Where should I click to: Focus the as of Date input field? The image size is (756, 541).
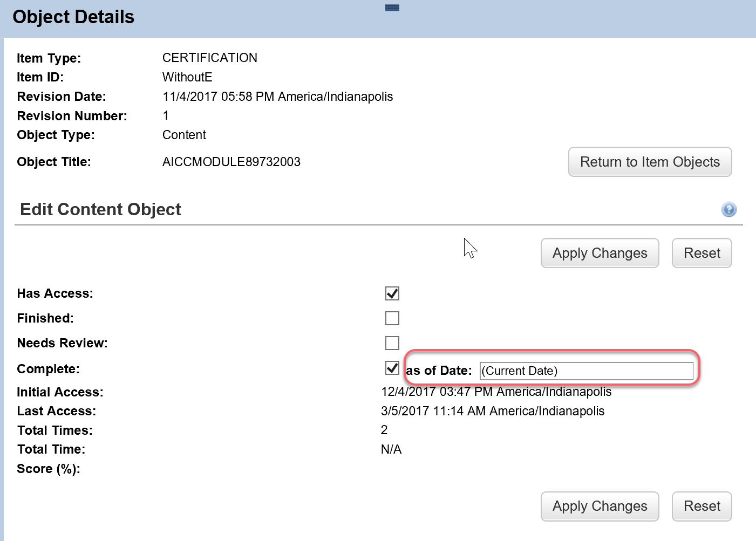tap(587, 371)
